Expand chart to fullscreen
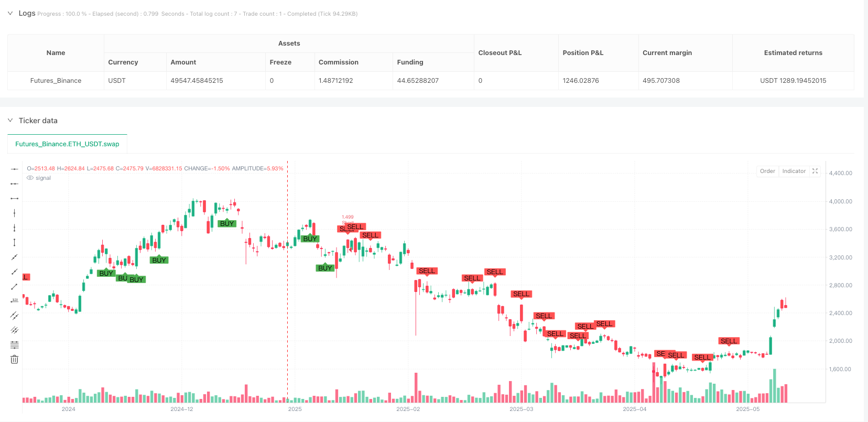Viewport: 868px width, 422px height. (815, 171)
